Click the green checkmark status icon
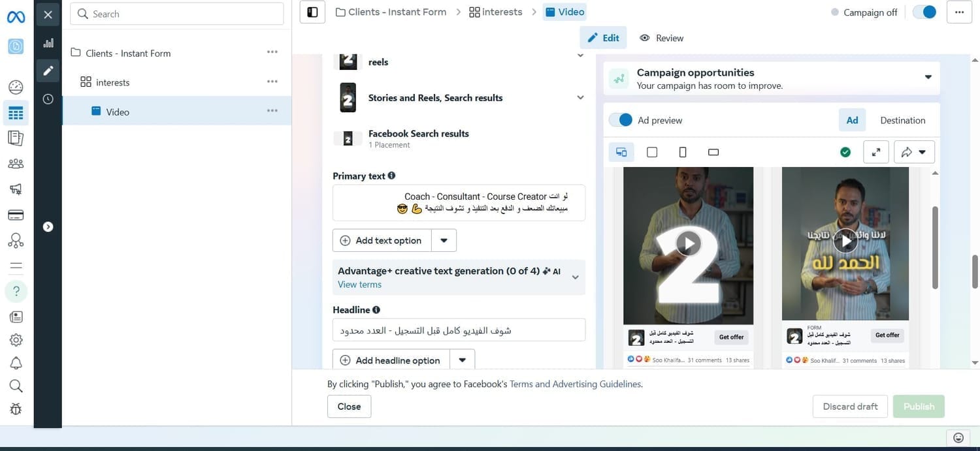The image size is (980, 451). [845, 152]
